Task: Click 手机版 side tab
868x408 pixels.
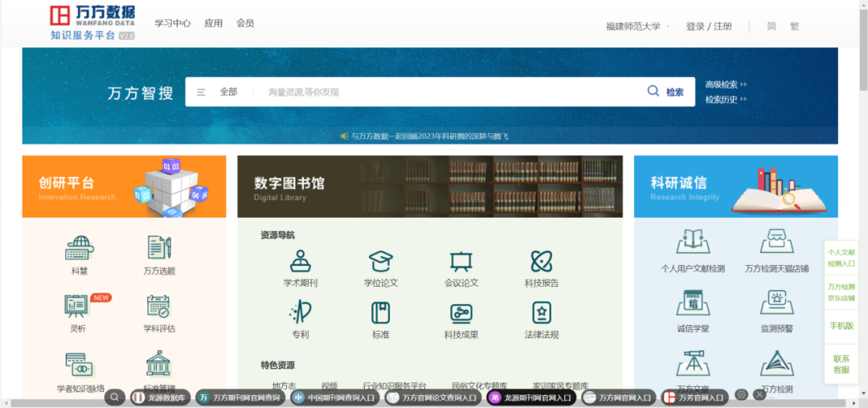Action: pos(841,326)
